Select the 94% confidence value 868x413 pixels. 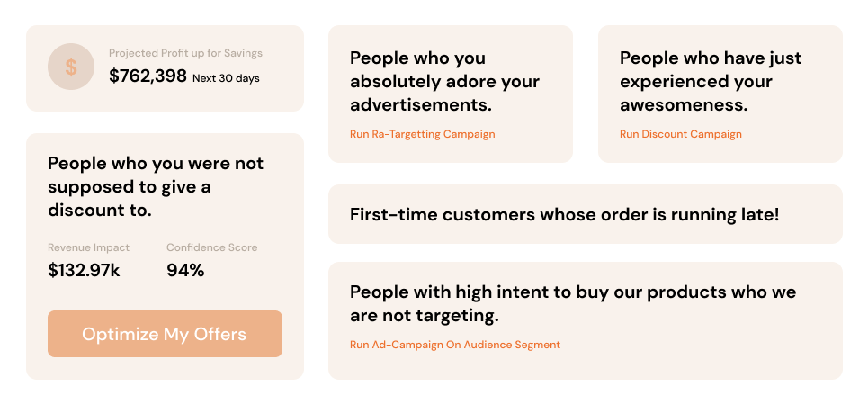point(185,270)
